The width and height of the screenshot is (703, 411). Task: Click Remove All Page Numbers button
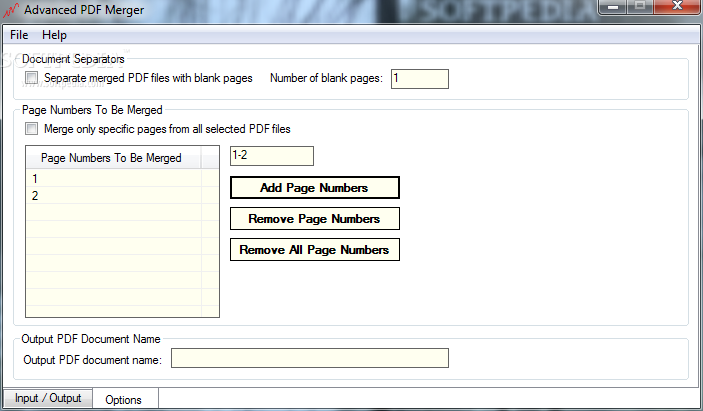click(314, 249)
